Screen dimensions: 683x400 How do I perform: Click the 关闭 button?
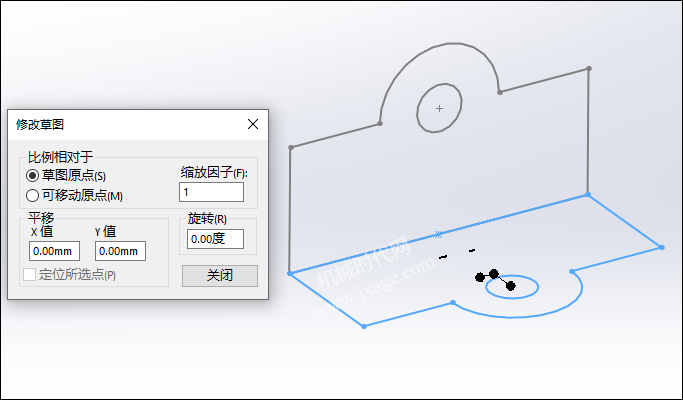coord(220,275)
